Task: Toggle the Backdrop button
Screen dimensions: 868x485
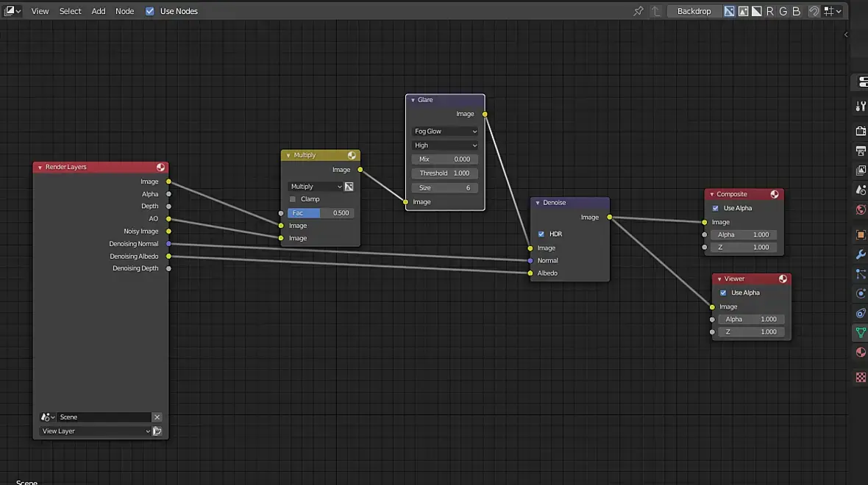Action: (x=694, y=11)
